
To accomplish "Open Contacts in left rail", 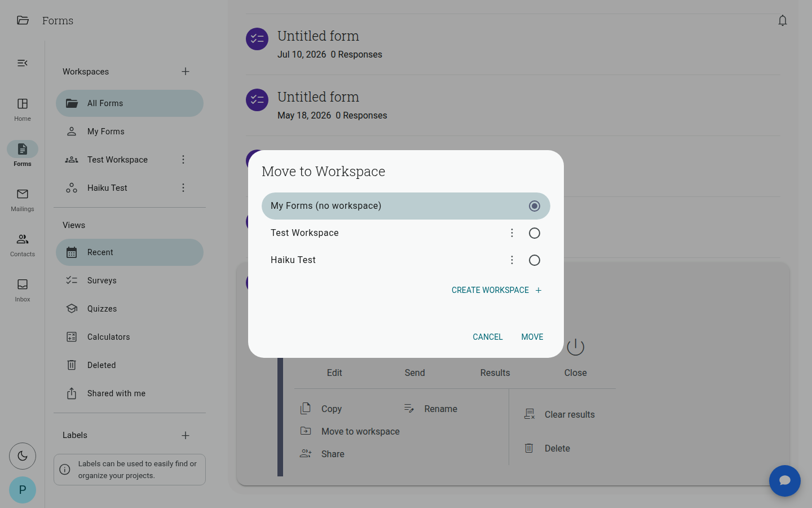I will pos(23,245).
